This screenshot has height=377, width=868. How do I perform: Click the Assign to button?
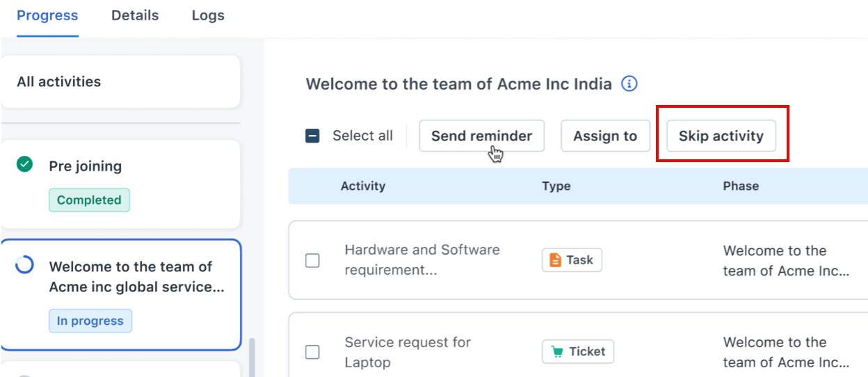[605, 136]
